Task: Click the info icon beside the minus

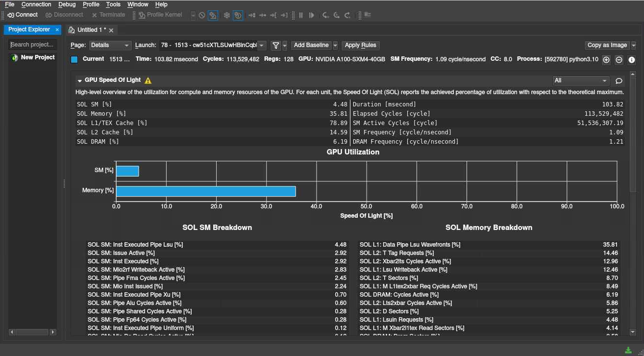Action: click(632, 60)
